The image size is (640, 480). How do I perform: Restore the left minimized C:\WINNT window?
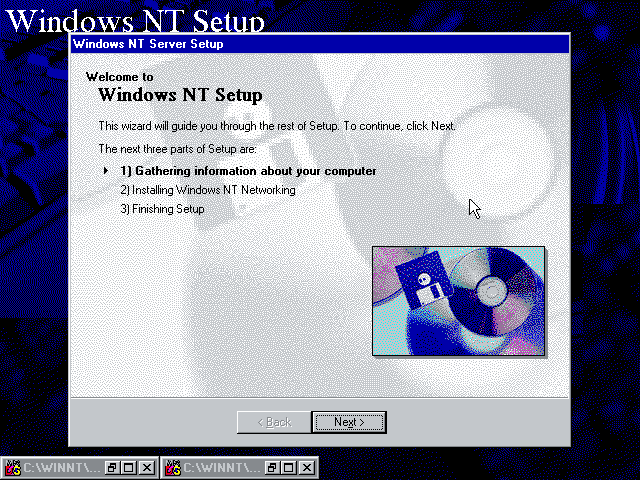click(x=112, y=468)
